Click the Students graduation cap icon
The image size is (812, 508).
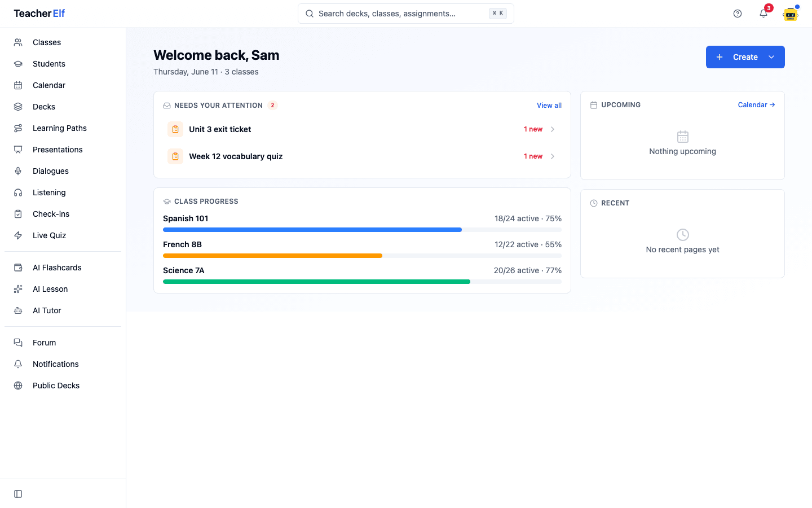pyautogui.click(x=18, y=64)
